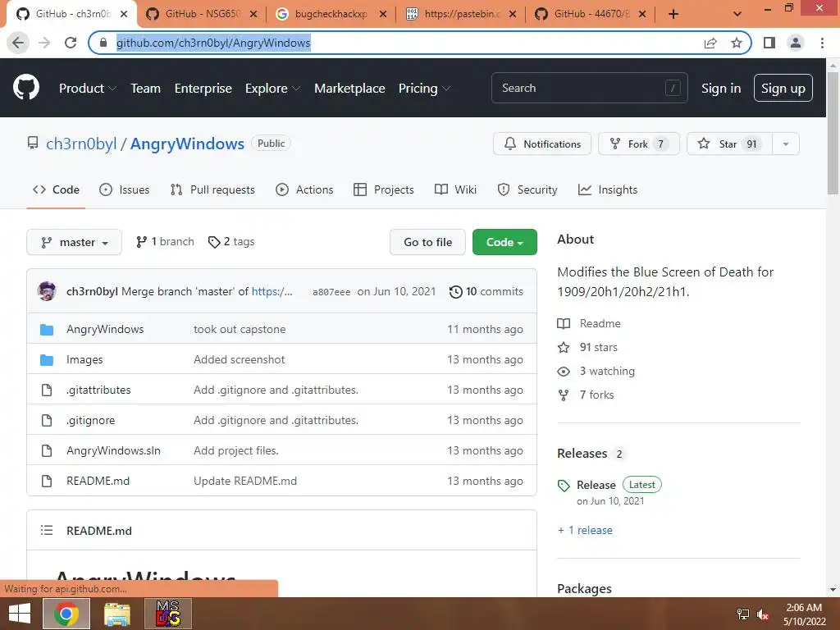Reload the page with refresh icon
The height and width of the screenshot is (630, 840).
pos(71,43)
